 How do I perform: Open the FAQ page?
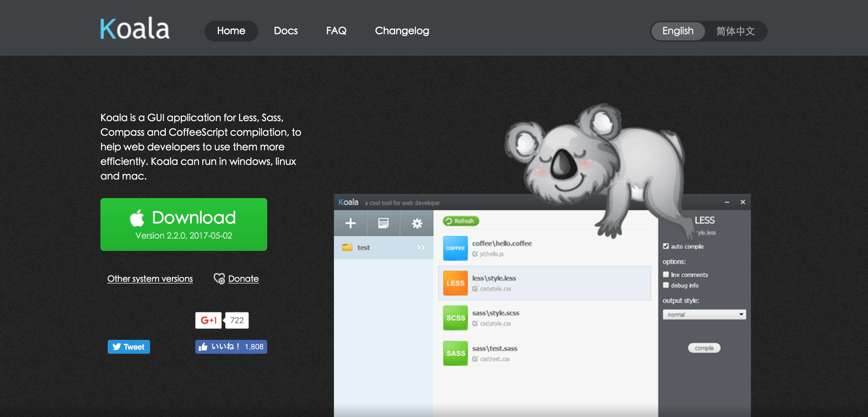(x=336, y=31)
